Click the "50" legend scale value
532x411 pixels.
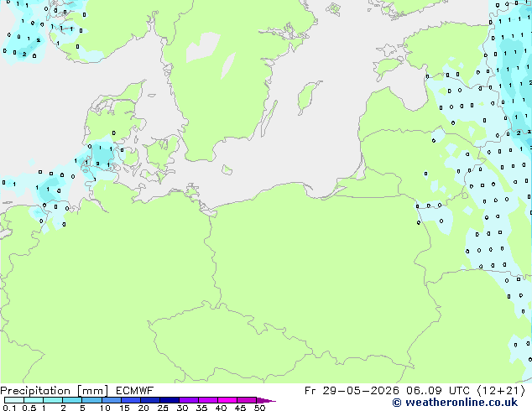[259, 408]
